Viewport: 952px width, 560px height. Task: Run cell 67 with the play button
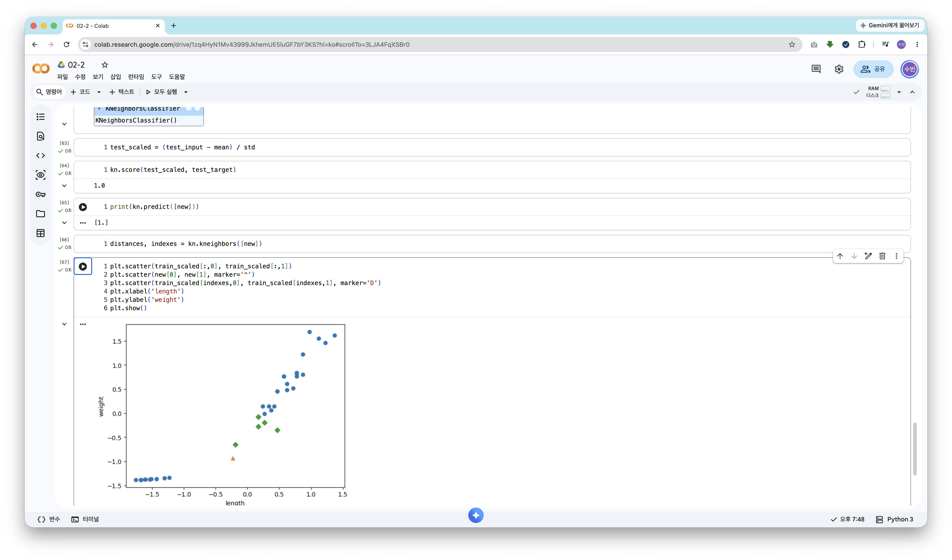point(83,267)
